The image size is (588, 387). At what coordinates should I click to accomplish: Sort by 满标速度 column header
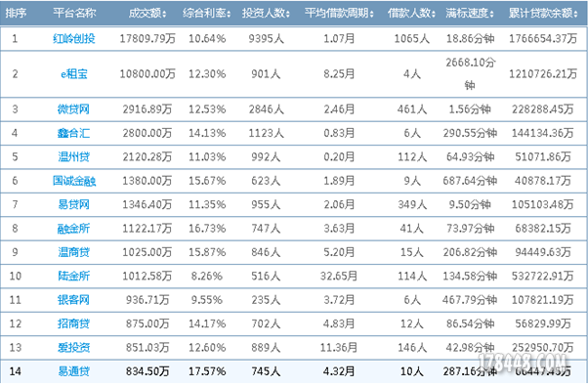pos(470,14)
